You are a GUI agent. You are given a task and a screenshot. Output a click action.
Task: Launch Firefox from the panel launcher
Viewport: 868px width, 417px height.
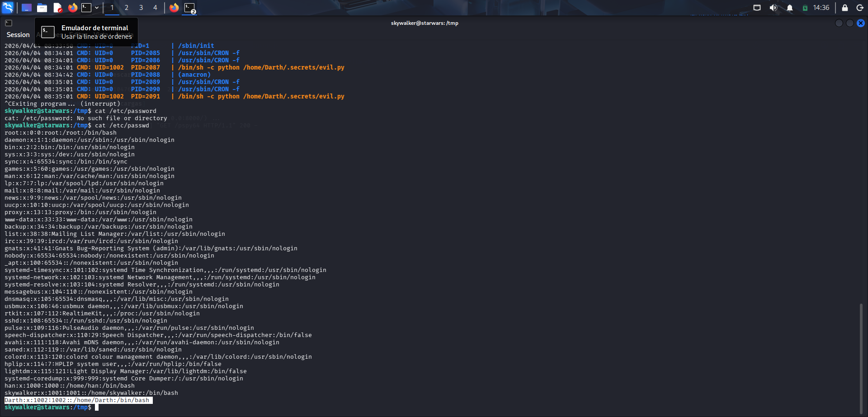(72, 8)
